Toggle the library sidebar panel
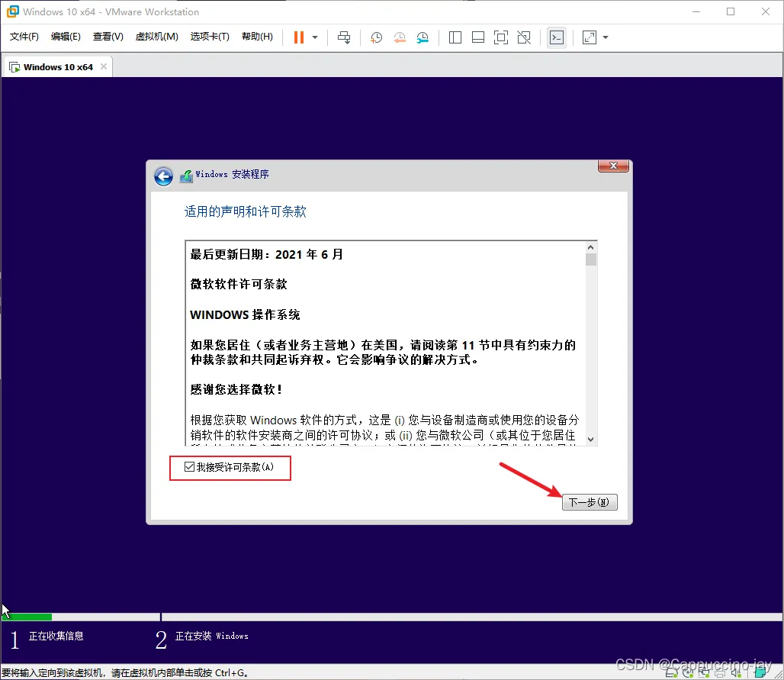The image size is (784, 680). pyautogui.click(x=455, y=37)
